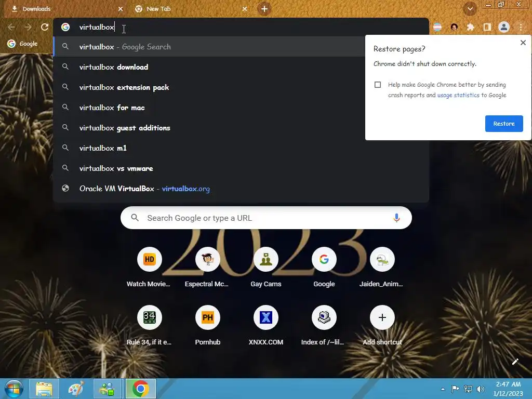The image size is (532, 399).
Task: Go back with the left arrow
Action: [x=11, y=27]
